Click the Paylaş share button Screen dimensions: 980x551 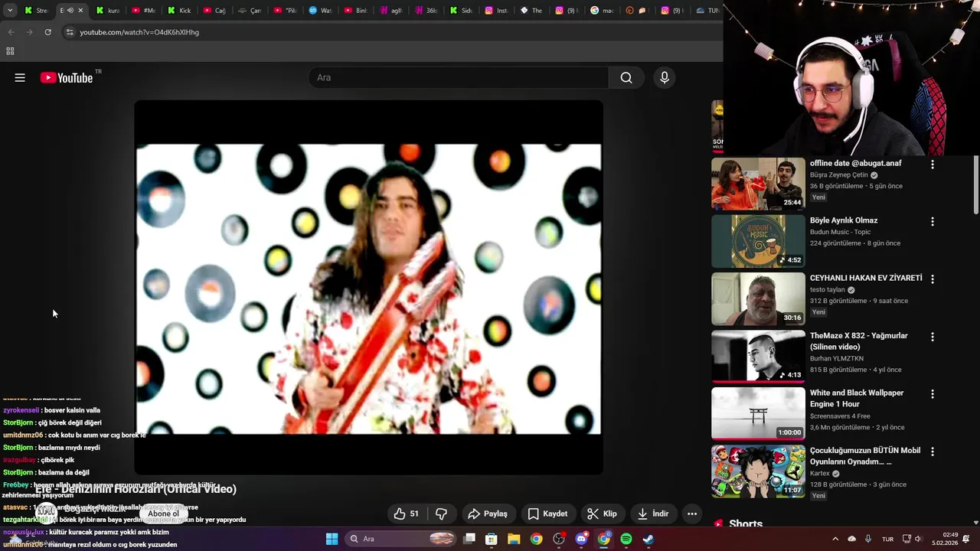(488, 514)
